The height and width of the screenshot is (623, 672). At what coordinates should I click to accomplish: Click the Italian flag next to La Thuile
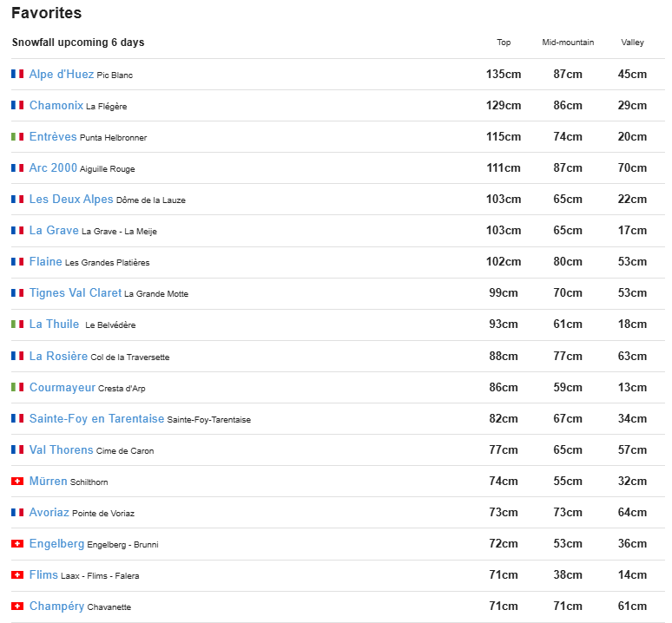click(17, 325)
